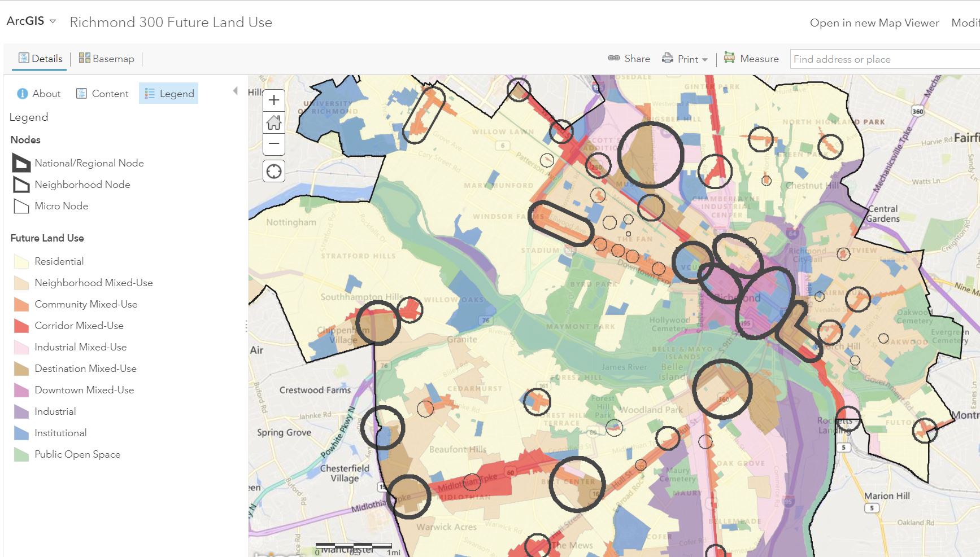Click the Industrial Mixed-Use swatch
The width and height of the screenshot is (980, 557).
(x=21, y=347)
